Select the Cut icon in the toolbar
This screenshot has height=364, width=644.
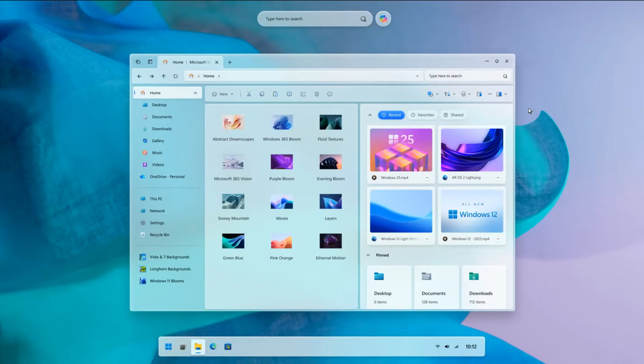coord(248,94)
